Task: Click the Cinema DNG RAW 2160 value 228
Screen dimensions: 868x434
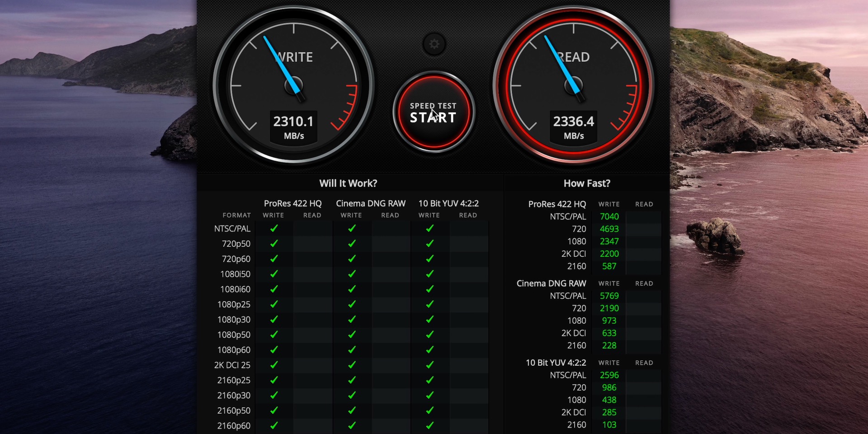Action: (x=609, y=345)
